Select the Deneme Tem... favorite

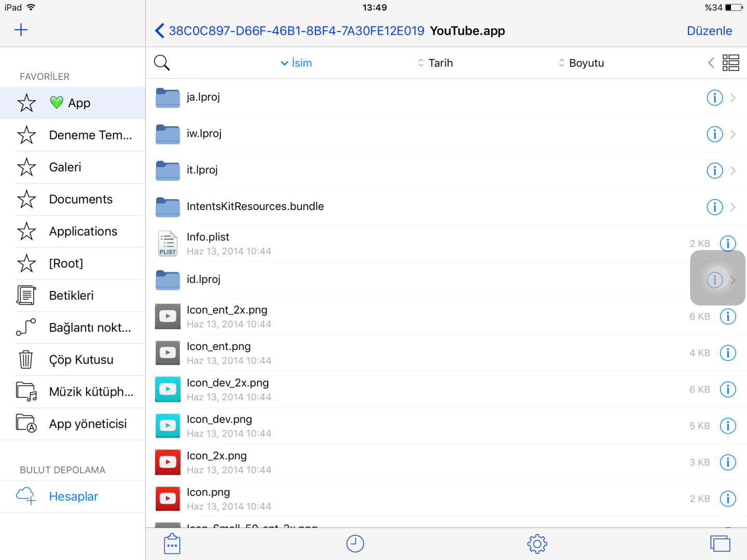coord(73,135)
